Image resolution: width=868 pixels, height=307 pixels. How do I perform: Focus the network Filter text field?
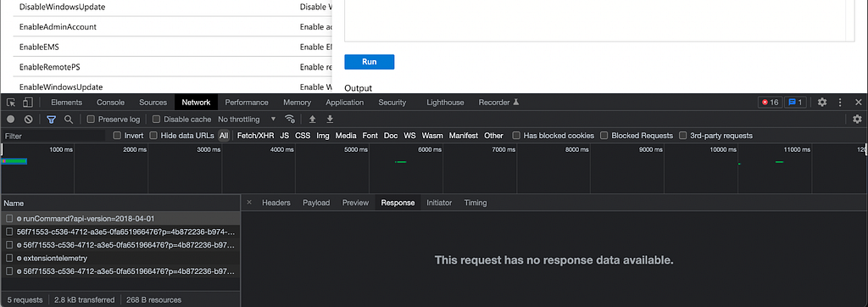click(x=53, y=136)
